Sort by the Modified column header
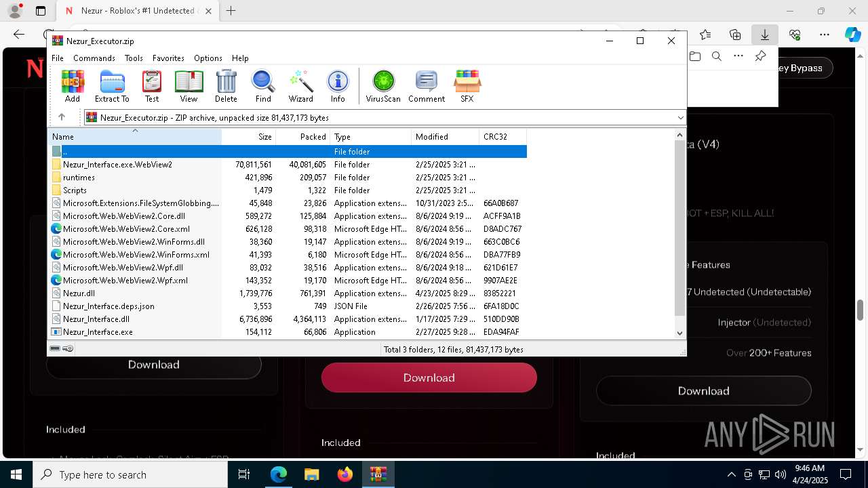 [x=445, y=136]
